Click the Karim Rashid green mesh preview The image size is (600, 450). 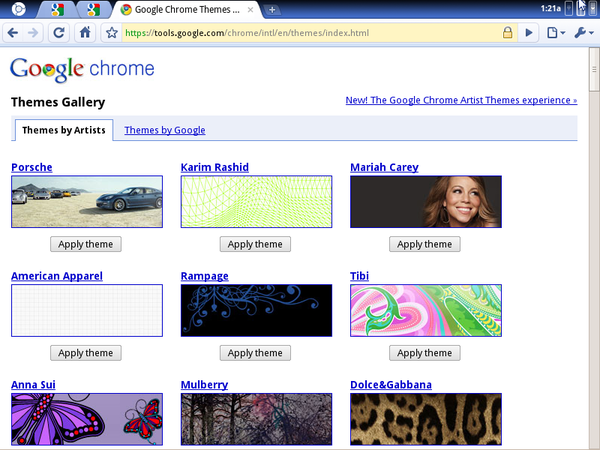pos(256,202)
